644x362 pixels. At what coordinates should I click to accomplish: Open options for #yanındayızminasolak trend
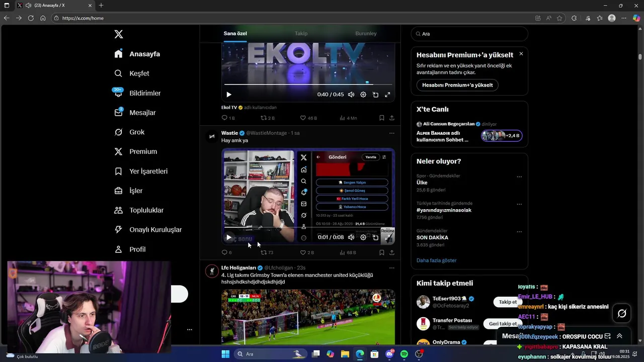point(519,205)
